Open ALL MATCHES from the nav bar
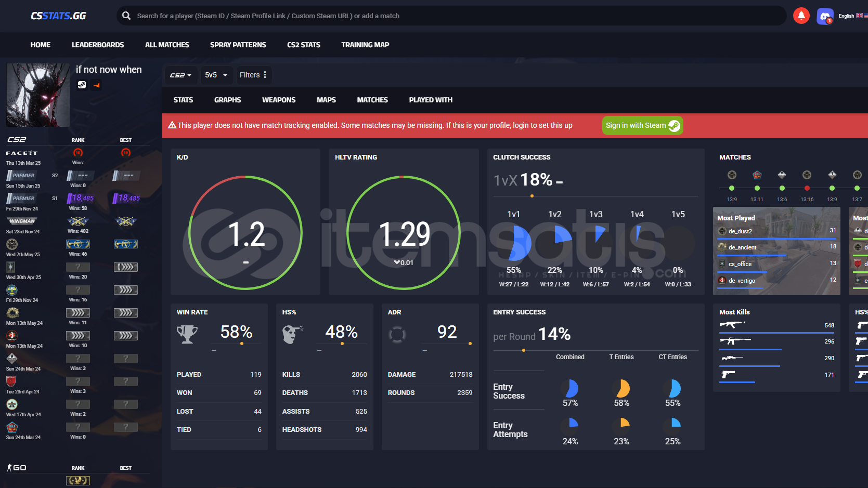This screenshot has height=488, width=868. (167, 45)
